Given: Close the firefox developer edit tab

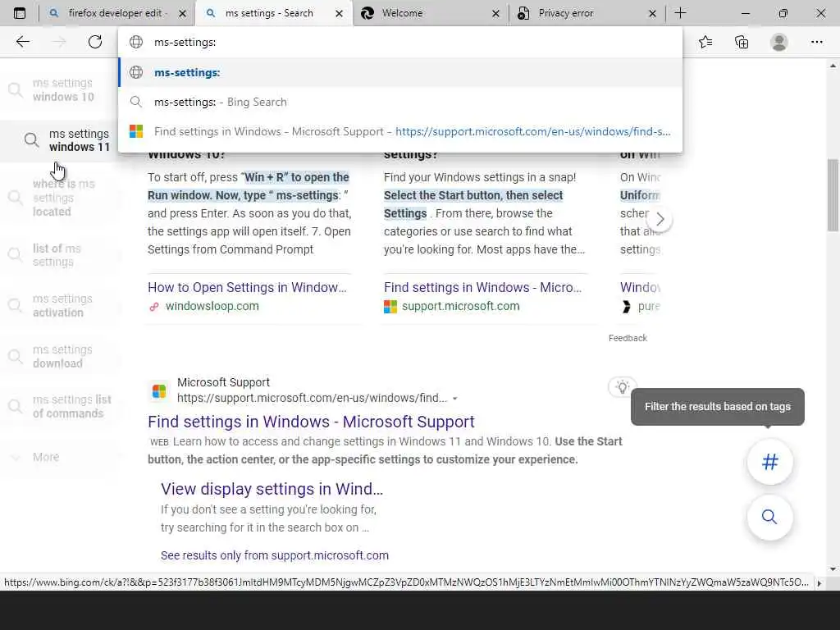Looking at the screenshot, I should point(183,13).
